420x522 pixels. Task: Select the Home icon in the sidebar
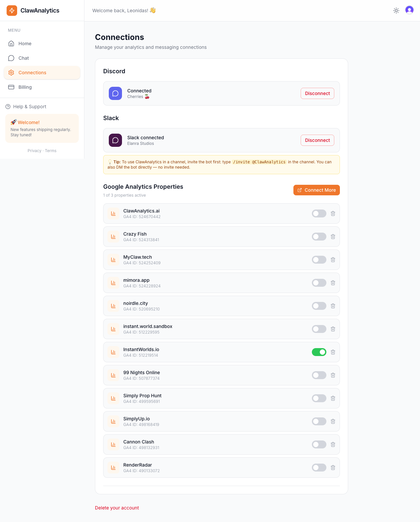coord(11,43)
